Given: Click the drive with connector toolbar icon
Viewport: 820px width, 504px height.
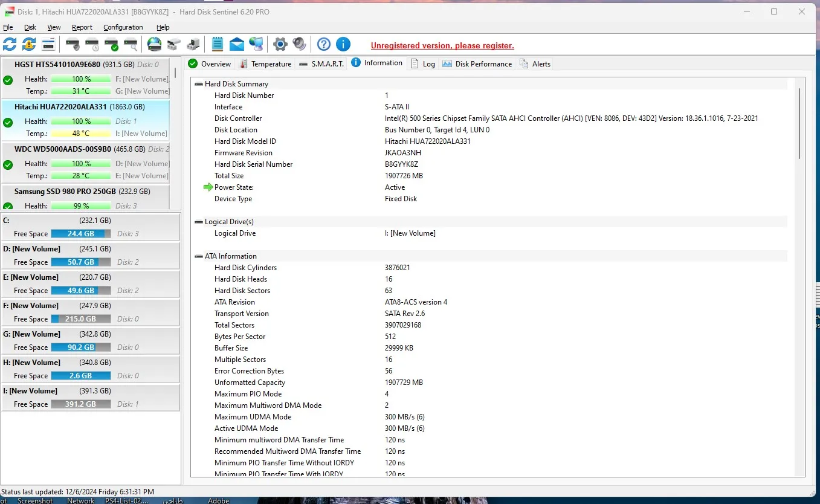Looking at the screenshot, I should tap(193, 44).
